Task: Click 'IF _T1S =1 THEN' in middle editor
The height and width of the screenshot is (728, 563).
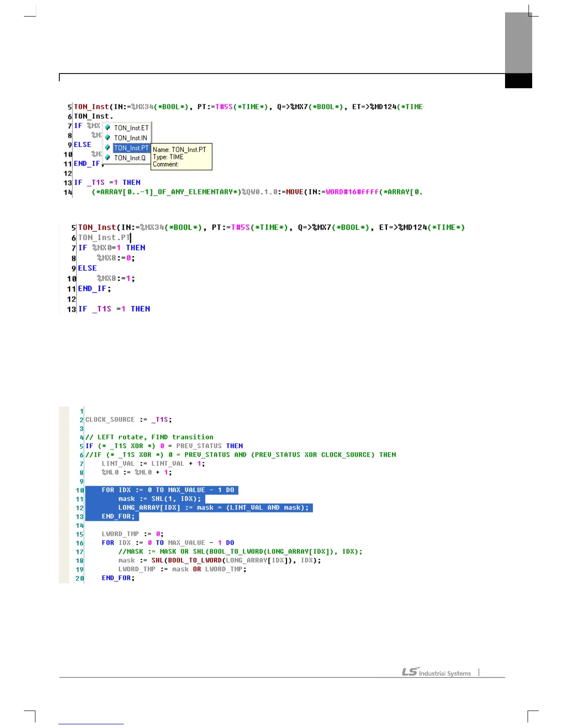Action: click(114, 309)
